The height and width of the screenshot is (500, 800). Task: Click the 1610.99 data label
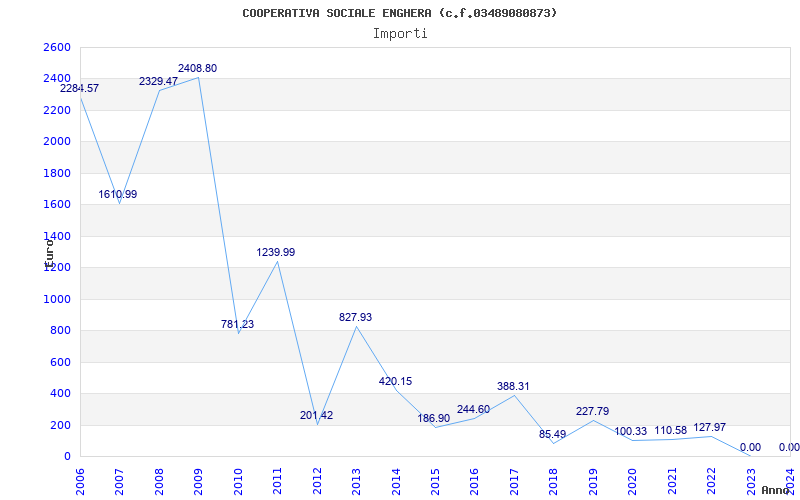[x=118, y=194]
